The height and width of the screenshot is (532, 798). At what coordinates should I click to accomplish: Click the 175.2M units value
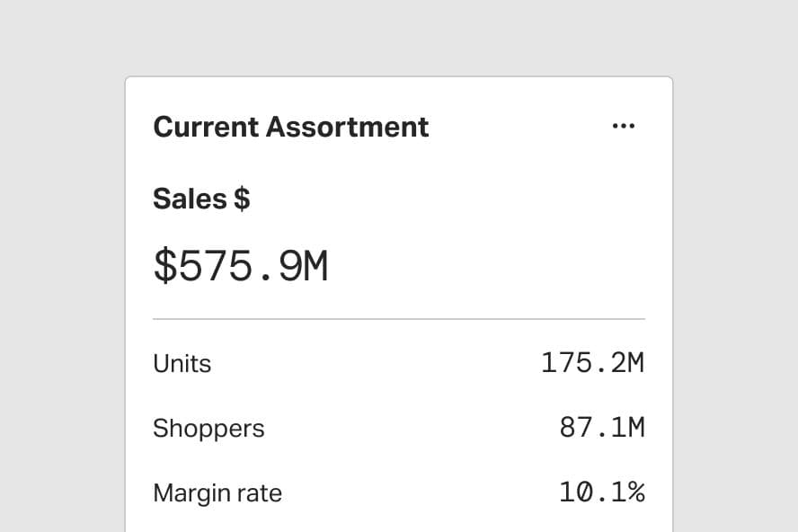point(592,363)
